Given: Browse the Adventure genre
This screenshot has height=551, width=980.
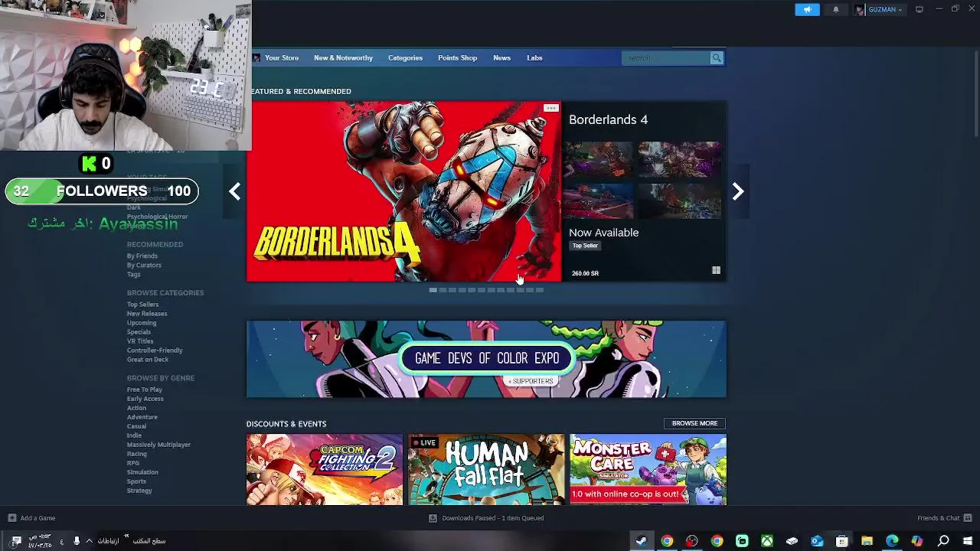Looking at the screenshot, I should 142,417.
